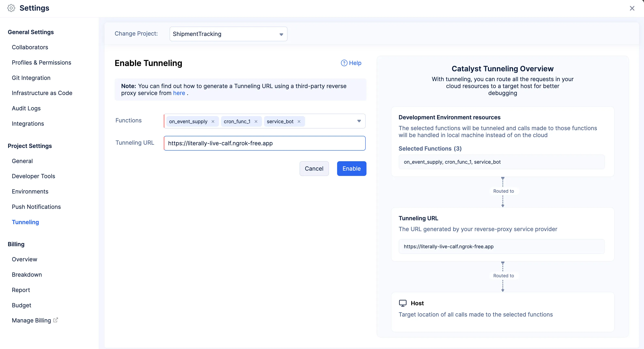Open General project settings

[x=22, y=161]
